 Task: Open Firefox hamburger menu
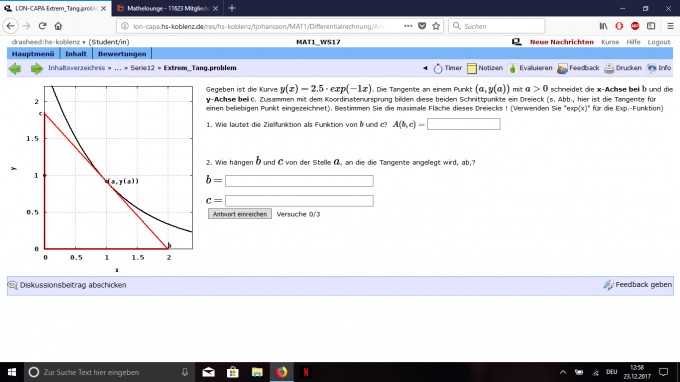[670, 26]
